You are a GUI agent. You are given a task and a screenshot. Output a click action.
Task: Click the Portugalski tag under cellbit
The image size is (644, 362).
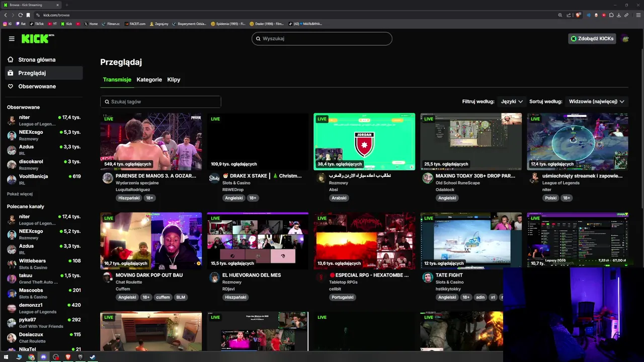point(342,297)
